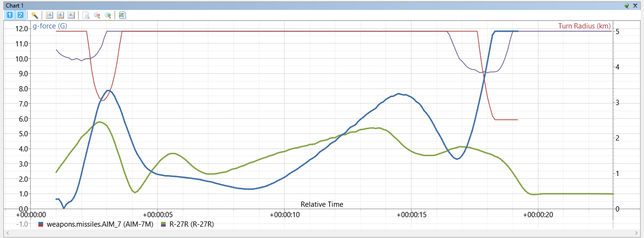Click chart layout icon with right axis highlight
644x238 pixels.
[x=72, y=15]
